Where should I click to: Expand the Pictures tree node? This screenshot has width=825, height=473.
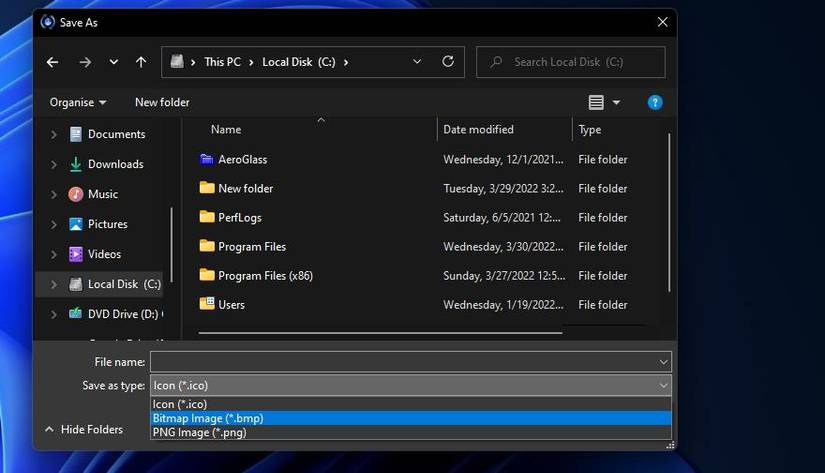(53, 225)
